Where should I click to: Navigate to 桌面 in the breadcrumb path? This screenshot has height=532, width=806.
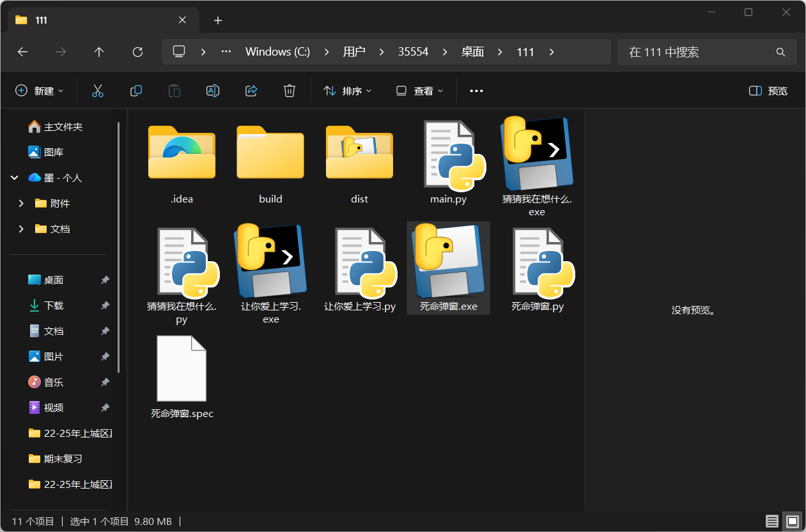[x=472, y=52]
